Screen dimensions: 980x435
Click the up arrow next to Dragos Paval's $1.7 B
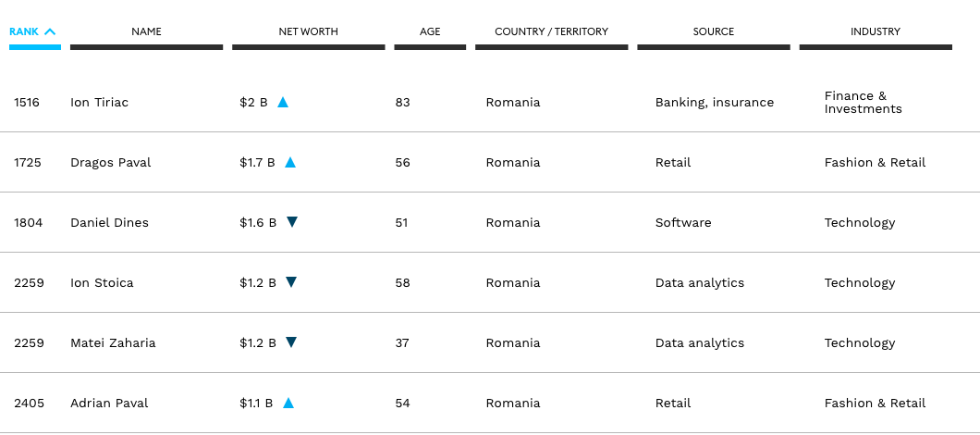290,163
